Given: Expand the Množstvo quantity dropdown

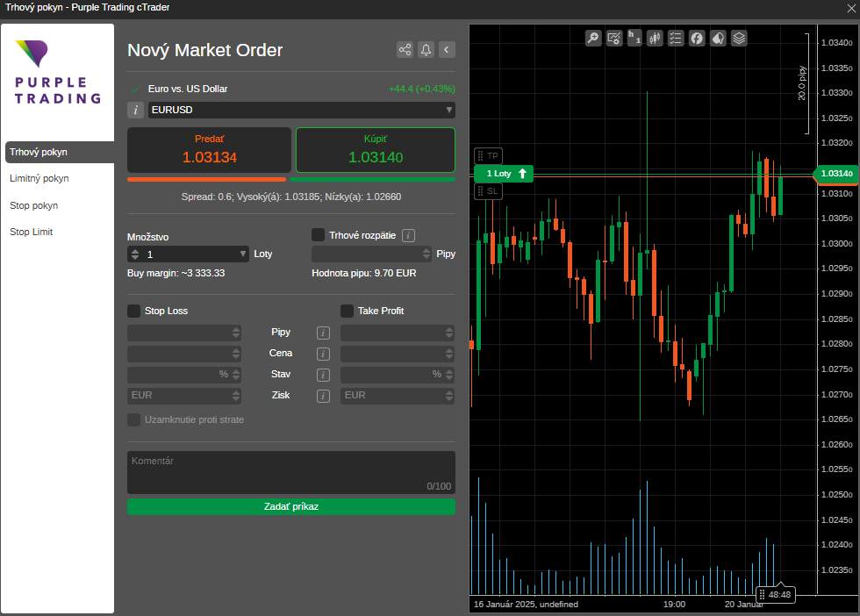Looking at the screenshot, I should tap(243, 254).
